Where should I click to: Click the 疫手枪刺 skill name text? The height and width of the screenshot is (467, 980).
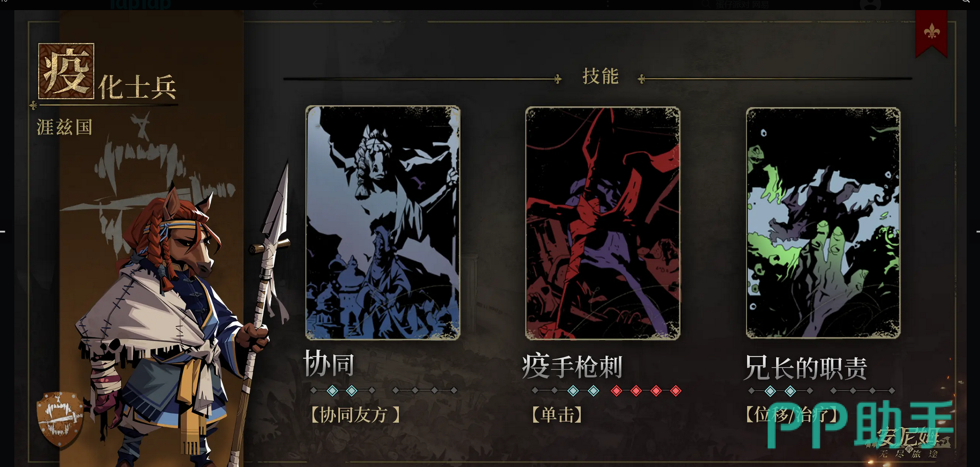[572, 366]
